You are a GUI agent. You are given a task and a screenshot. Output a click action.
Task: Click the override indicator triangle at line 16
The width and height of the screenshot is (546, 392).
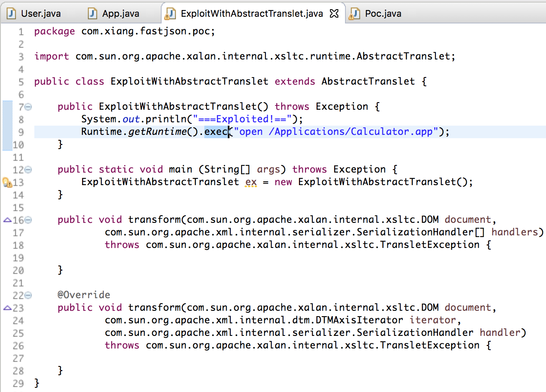7,220
